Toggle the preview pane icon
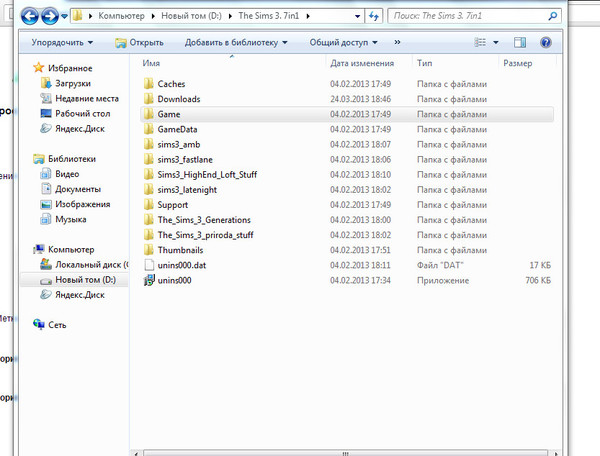This screenshot has width=600, height=456. coord(520,42)
